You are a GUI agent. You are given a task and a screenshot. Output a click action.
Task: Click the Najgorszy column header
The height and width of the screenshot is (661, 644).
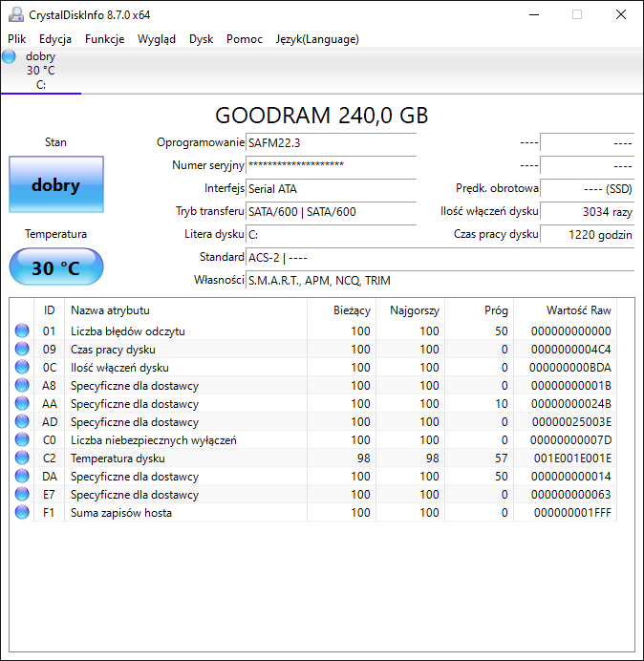pos(410,310)
